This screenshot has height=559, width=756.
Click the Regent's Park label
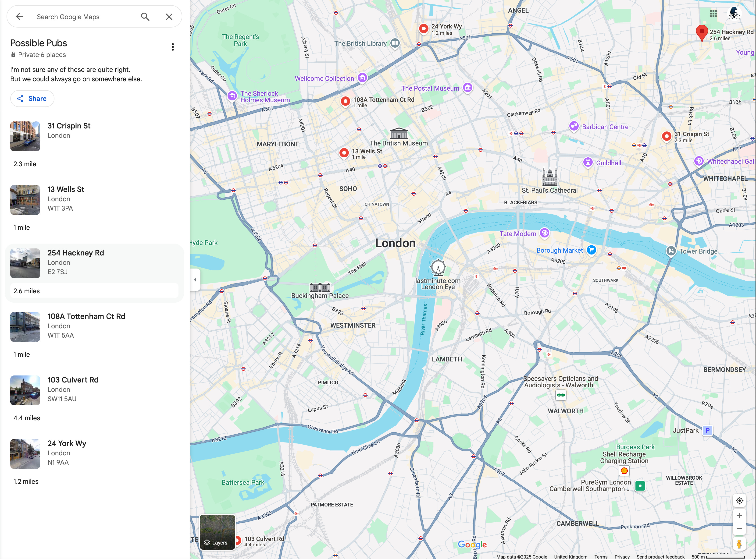click(x=240, y=40)
